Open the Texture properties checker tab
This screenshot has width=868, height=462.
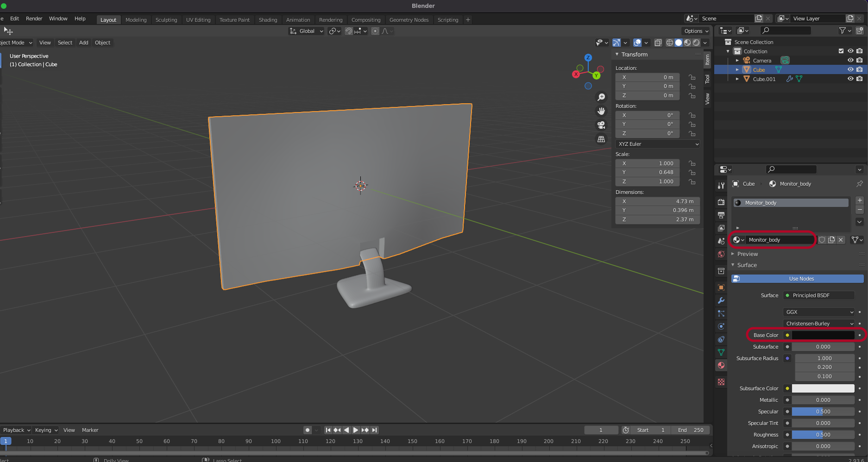pos(721,382)
